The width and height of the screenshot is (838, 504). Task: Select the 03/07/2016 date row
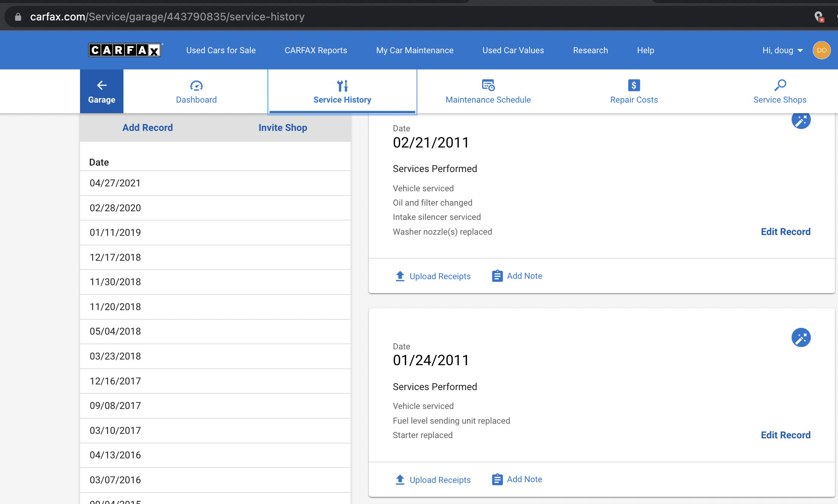215,480
